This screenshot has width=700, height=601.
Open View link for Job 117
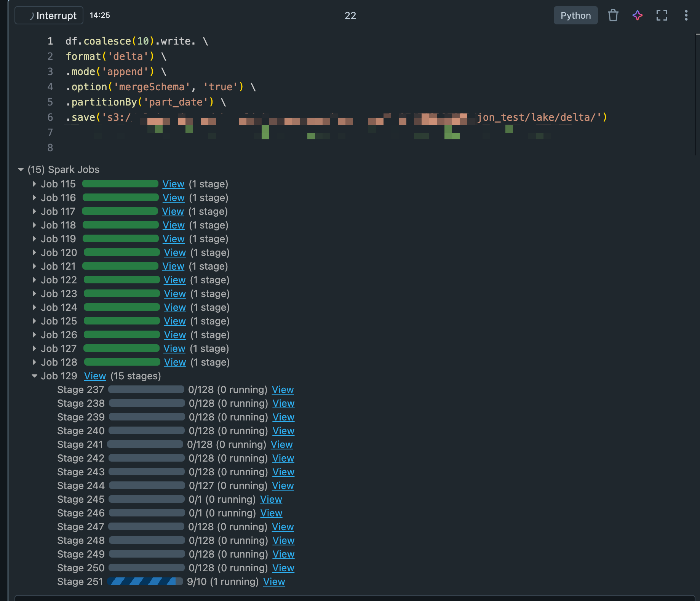[173, 211]
